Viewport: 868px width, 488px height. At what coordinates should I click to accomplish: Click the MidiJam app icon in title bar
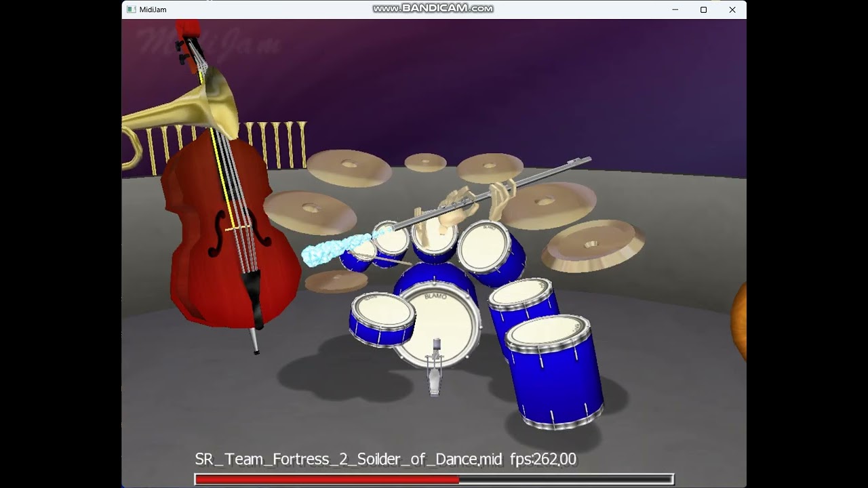[x=132, y=9]
